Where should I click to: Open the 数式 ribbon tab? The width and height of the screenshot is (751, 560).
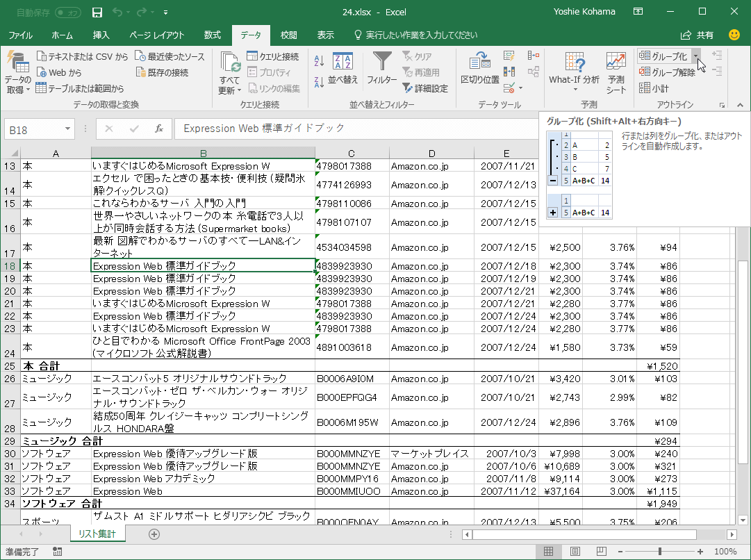pyautogui.click(x=213, y=35)
